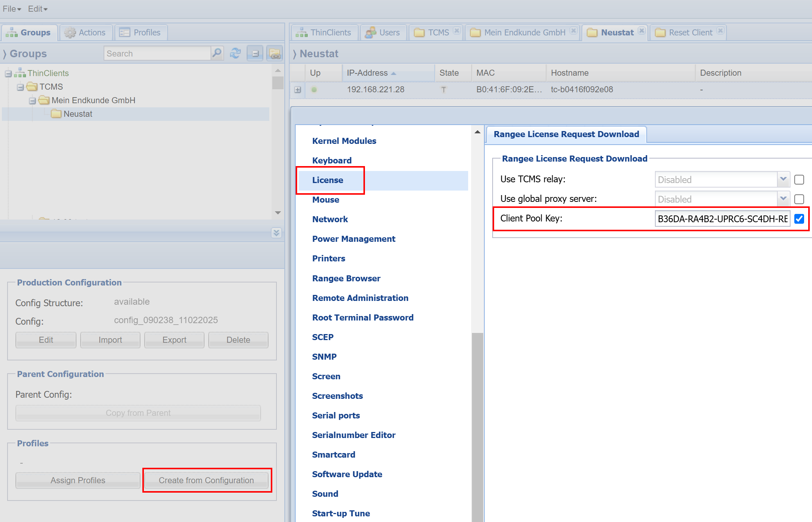Click the Client Pool Key input field

point(722,219)
